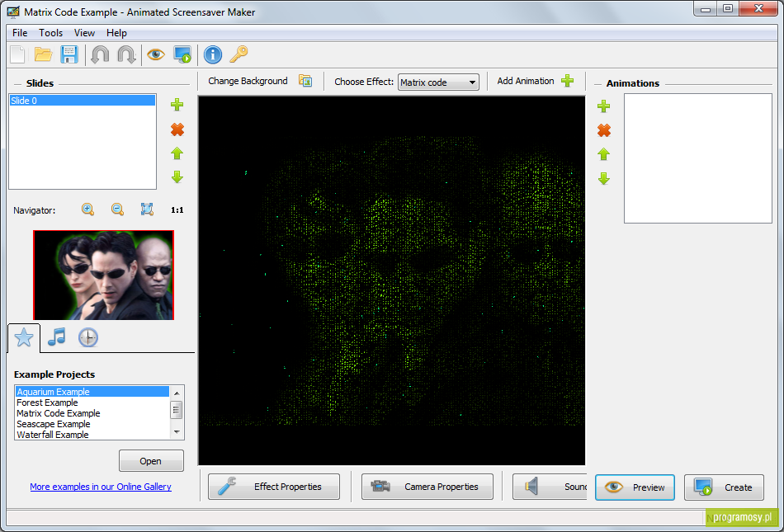Click inside the empty Animations list box
Viewport: 784px width, 532px height.
coord(698,158)
